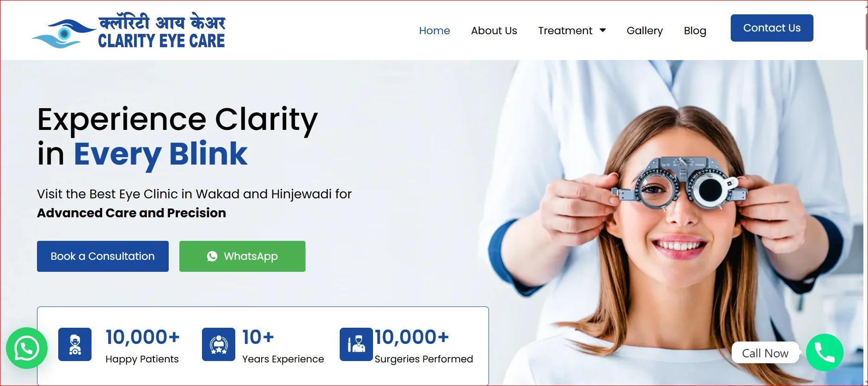Click the Contact Us button

pyautogui.click(x=772, y=28)
